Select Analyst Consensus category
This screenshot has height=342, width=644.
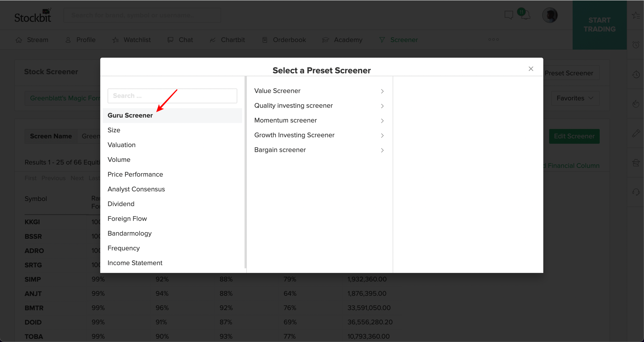pyautogui.click(x=172, y=189)
